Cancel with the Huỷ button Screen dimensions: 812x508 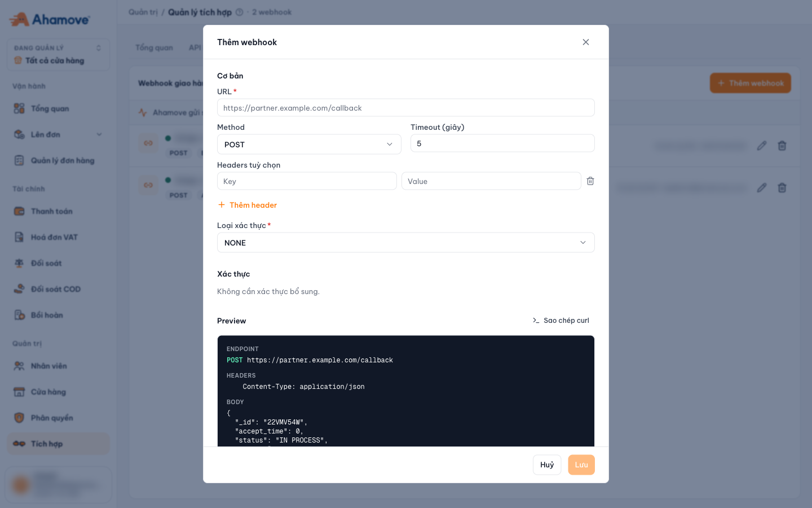[547, 465]
